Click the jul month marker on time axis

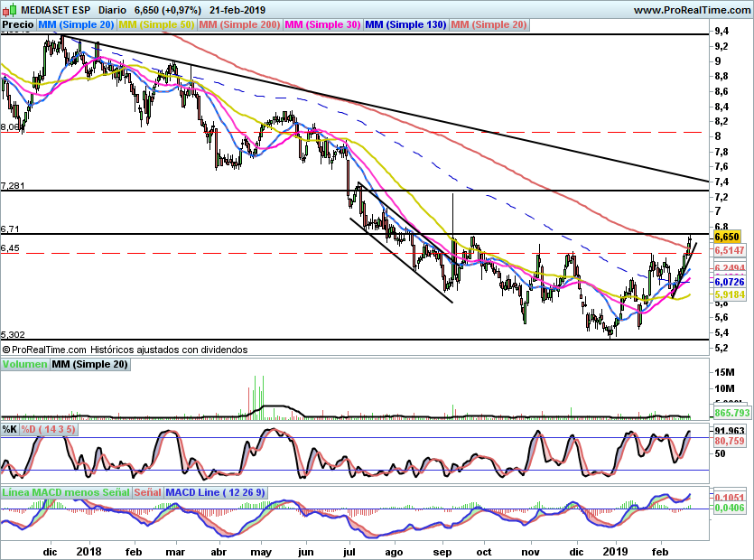point(349,552)
